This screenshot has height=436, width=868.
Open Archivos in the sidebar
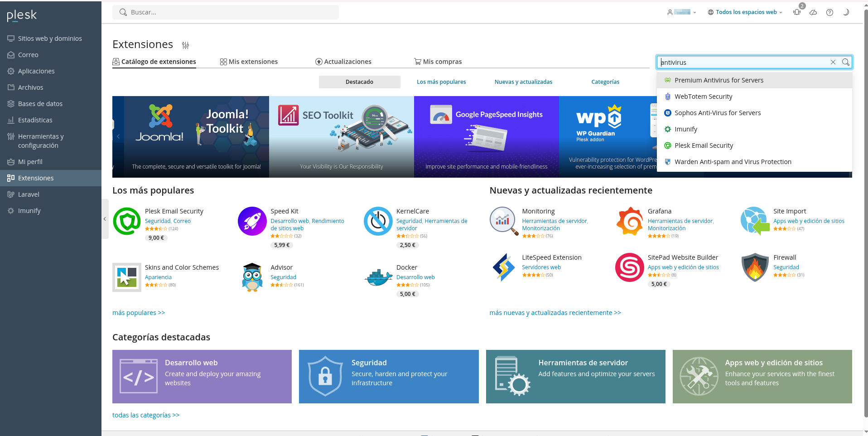(51, 87)
